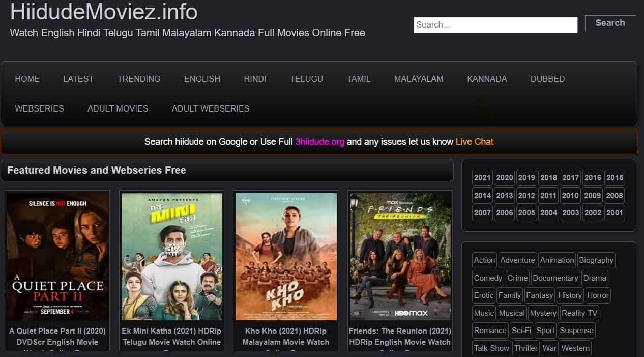Filter by year 2021

(x=482, y=178)
